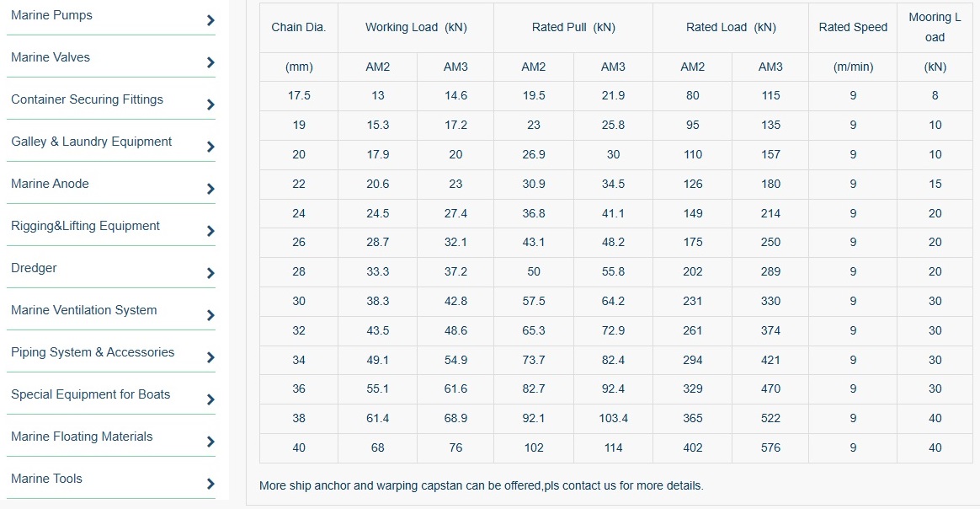Screen dimensions: 980x509
Task: Click the Marine Anode chevron icon
Action: (x=210, y=189)
